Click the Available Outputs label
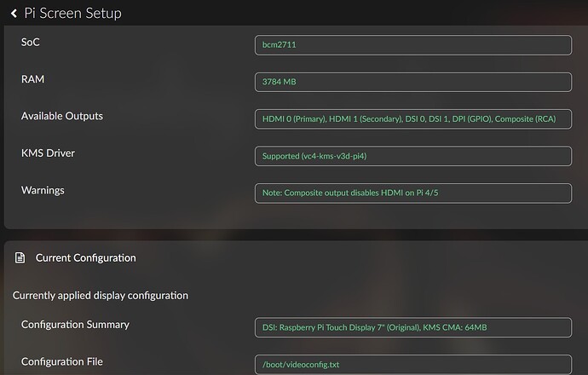Screen dimensions: 588x375 click(x=62, y=116)
